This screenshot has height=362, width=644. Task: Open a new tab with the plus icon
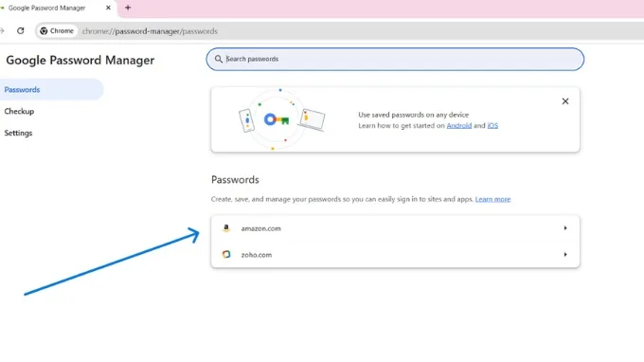pos(128,8)
